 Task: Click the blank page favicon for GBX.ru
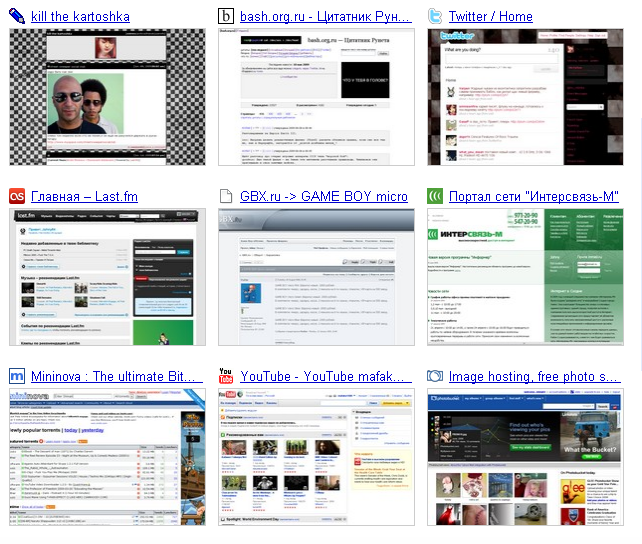[226, 196]
